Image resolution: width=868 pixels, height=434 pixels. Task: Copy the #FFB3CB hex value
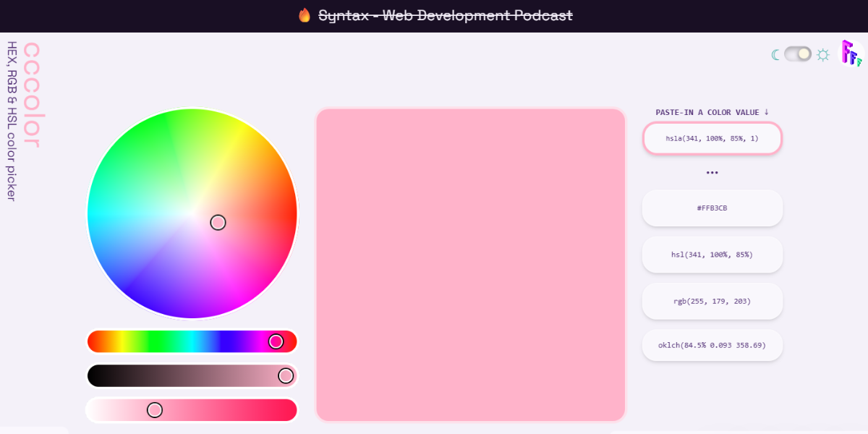point(712,208)
